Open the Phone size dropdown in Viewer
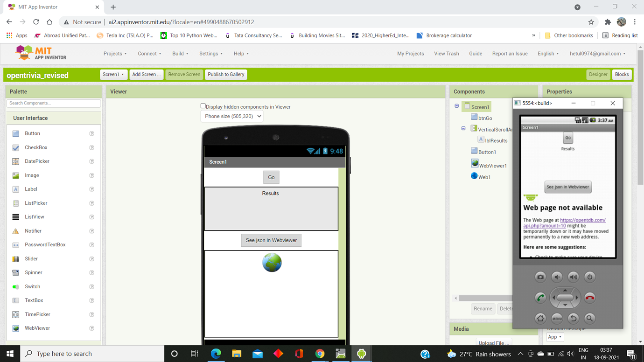644x362 pixels. pyautogui.click(x=231, y=116)
